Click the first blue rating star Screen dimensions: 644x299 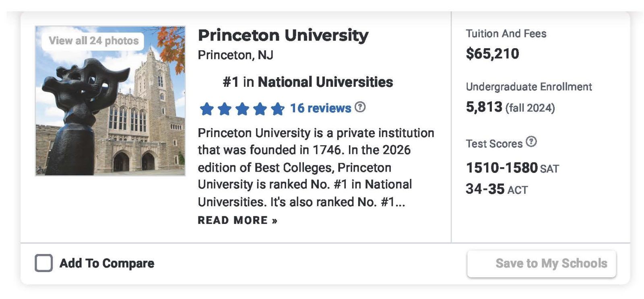(206, 109)
